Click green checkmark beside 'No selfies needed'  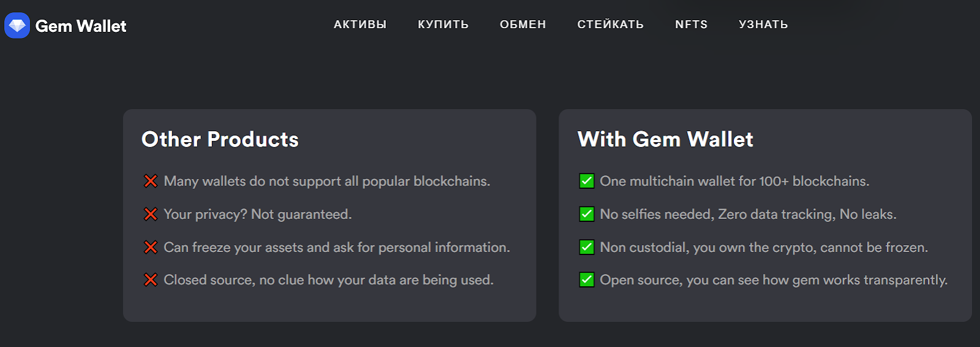click(587, 214)
